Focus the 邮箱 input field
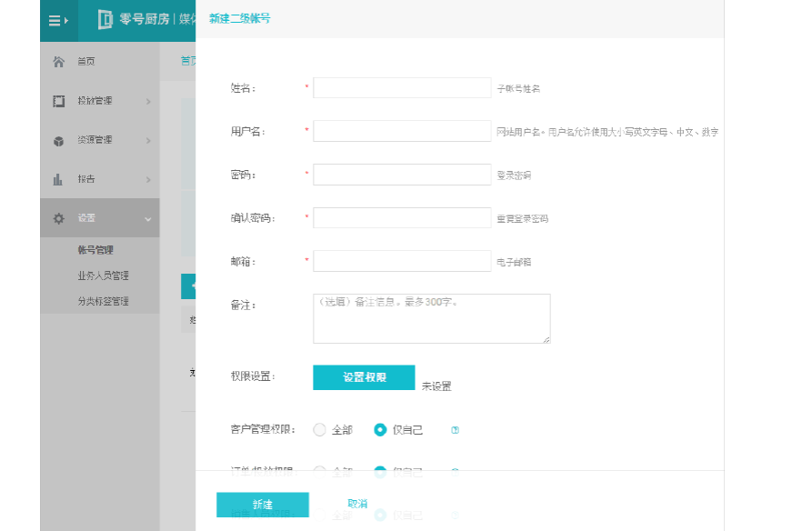The width and height of the screenshot is (812, 531). tap(402, 261)
